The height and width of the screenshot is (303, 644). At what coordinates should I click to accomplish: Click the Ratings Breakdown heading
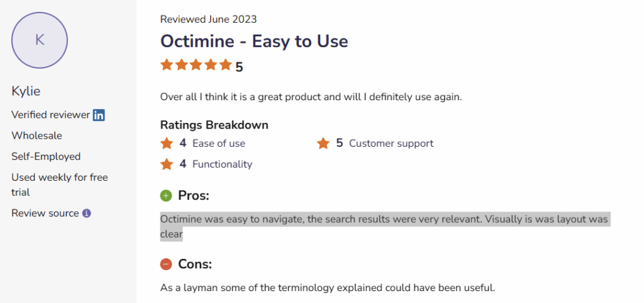pyautogui.click(x=214, y=125)
